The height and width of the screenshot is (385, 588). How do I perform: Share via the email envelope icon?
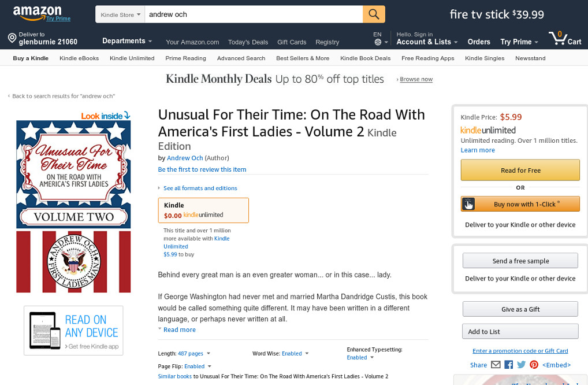pos(496,365)
